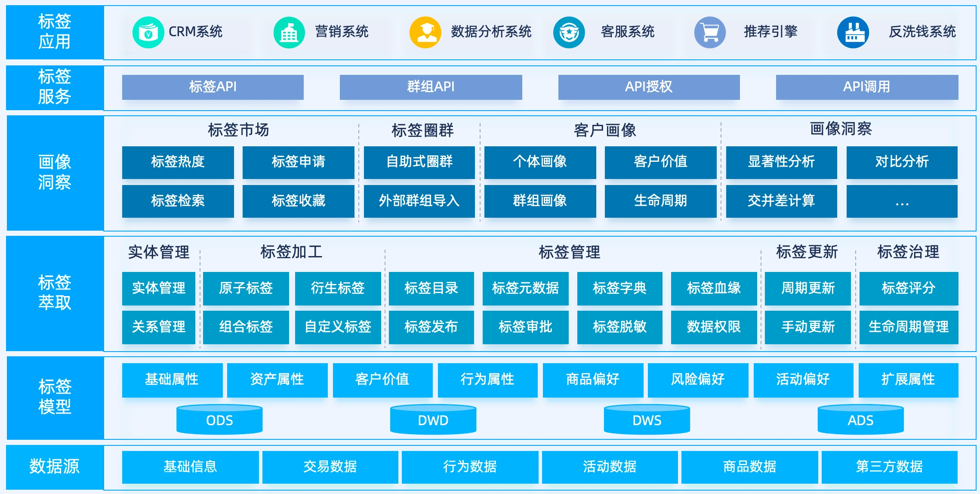Image resolution: width=980 pixels, height=494 pixels.
Task: Select the DWS database cylinder
Action: [x=647, y=419]
